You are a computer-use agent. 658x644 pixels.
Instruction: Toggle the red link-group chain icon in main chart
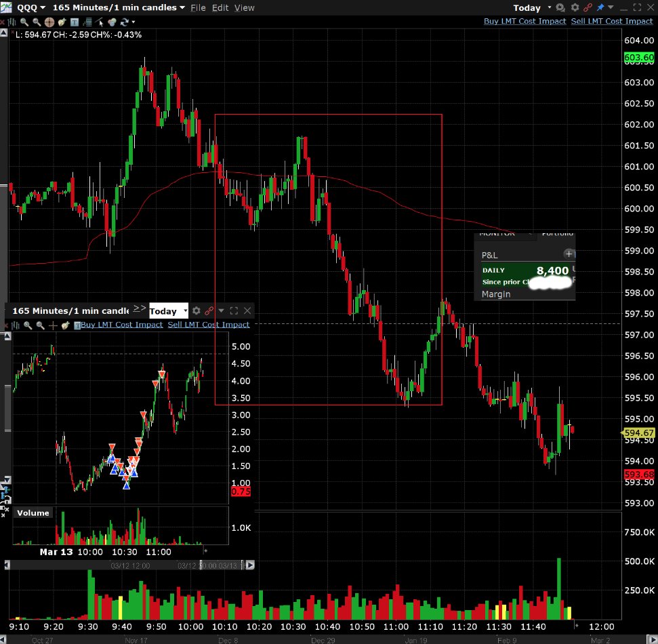(x=588, y=7)
